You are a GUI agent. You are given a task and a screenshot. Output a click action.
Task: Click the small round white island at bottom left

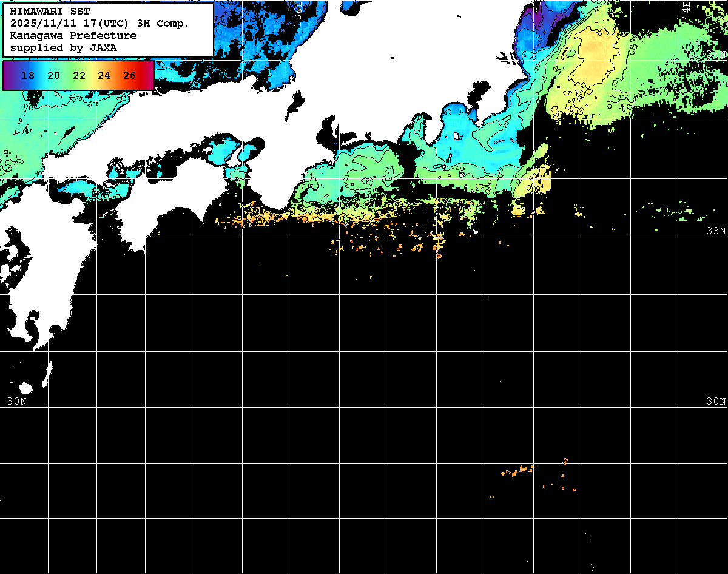(25, 388)
